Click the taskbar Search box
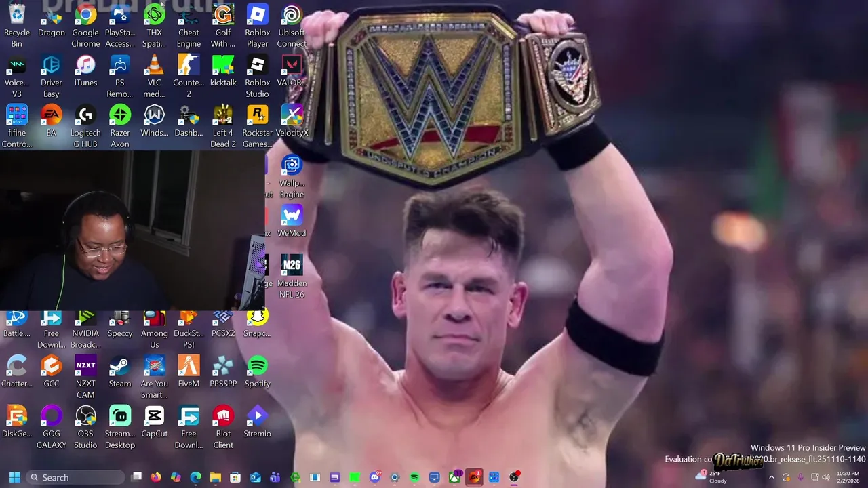The width and height of the screenshot is (868, 488). pos(76,477)
